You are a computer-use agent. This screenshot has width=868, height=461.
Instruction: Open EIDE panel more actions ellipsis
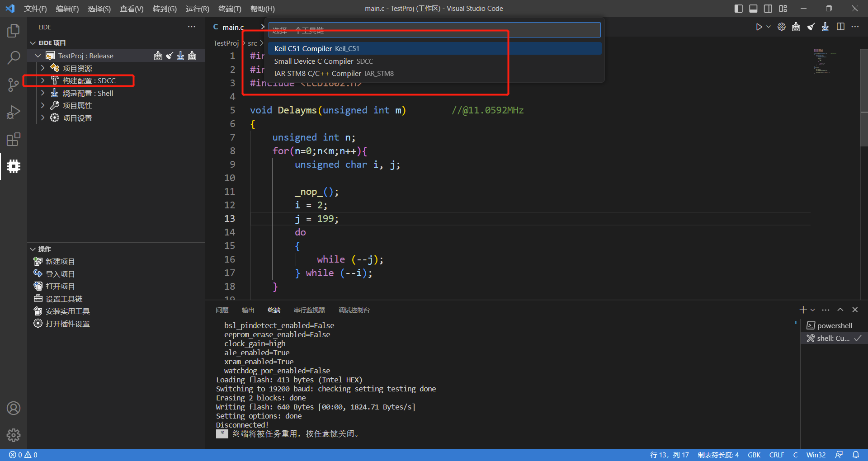[x=192, y=27]
